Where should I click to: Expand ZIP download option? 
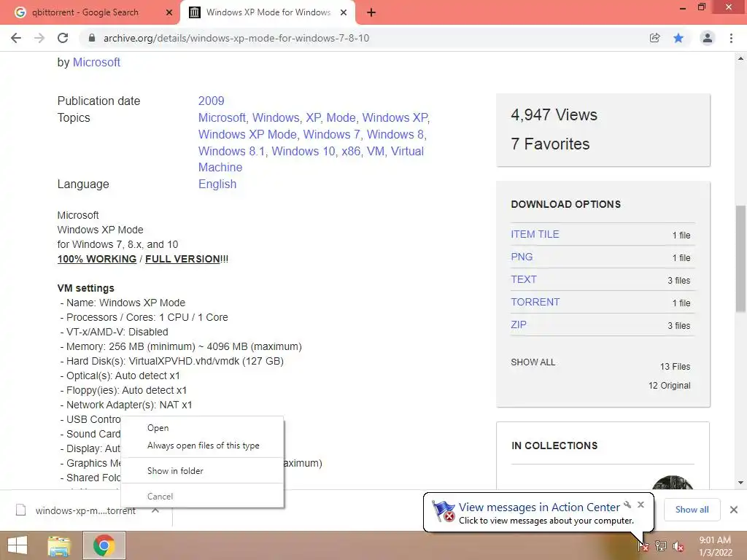click(519, 324)
